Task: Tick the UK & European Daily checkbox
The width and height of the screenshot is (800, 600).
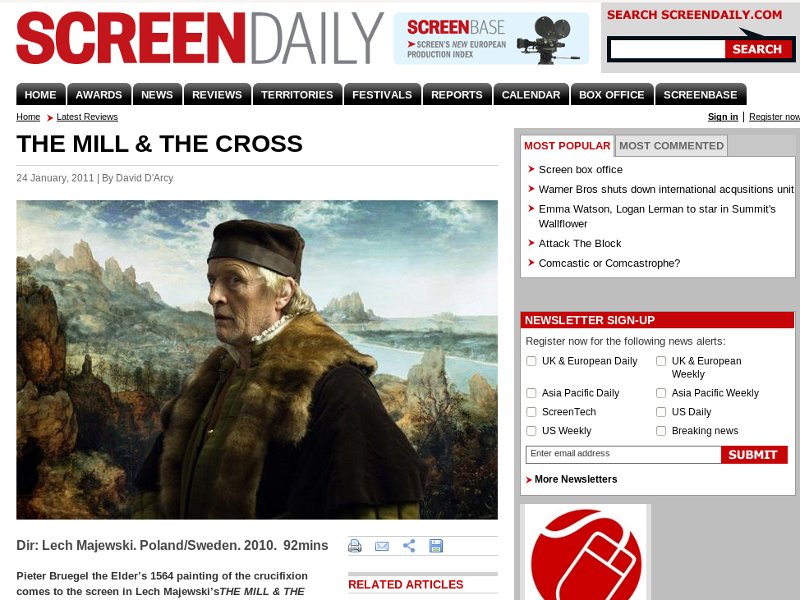Action: (x=531, y=361)
